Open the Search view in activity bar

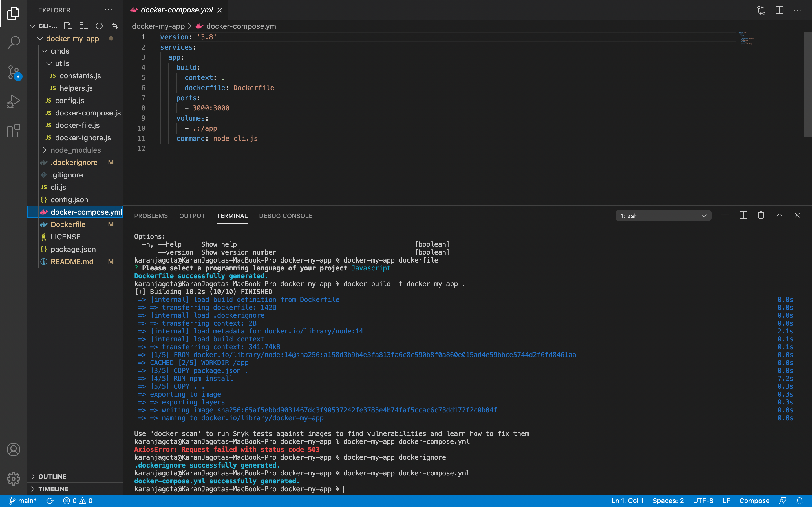click(x=14, y=43)
